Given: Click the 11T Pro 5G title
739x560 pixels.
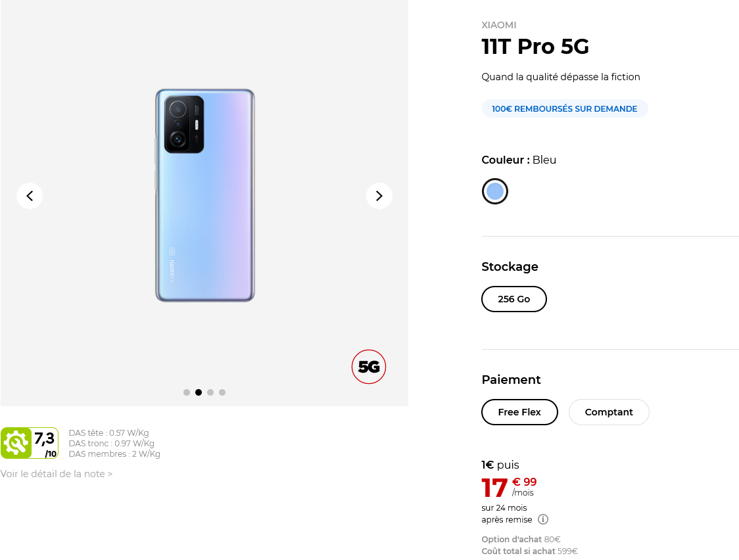Looking at the screenshot, I should click(535, 47).
